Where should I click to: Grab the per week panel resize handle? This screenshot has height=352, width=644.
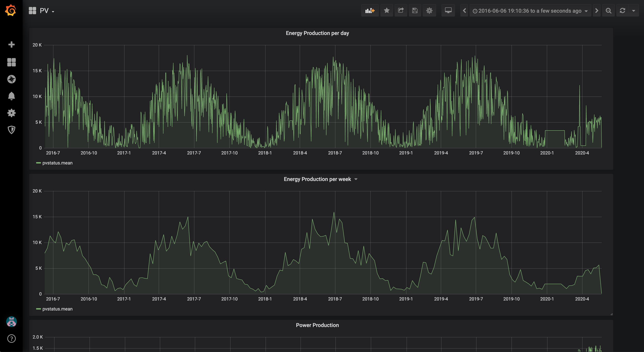pyautogui.click(x=611, y=314)
